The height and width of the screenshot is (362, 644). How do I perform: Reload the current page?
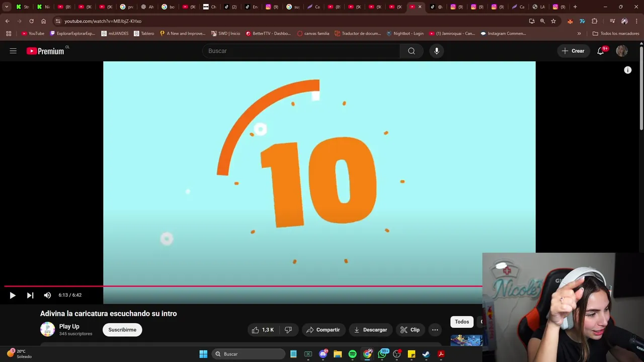[x=31, y=21]
